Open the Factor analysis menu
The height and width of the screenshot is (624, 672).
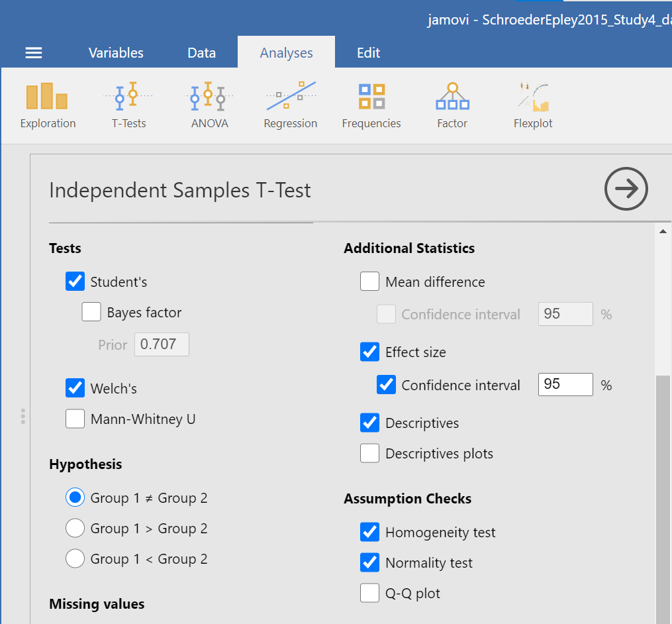tap(452, 105)
